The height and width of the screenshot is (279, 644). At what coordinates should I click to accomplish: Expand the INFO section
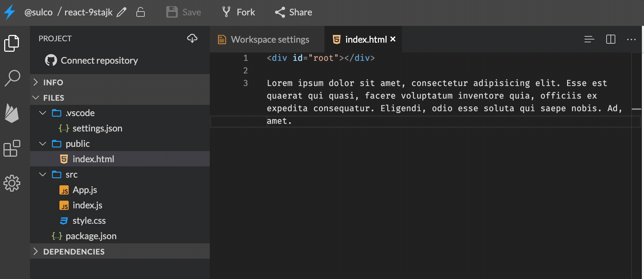[120, 82]
